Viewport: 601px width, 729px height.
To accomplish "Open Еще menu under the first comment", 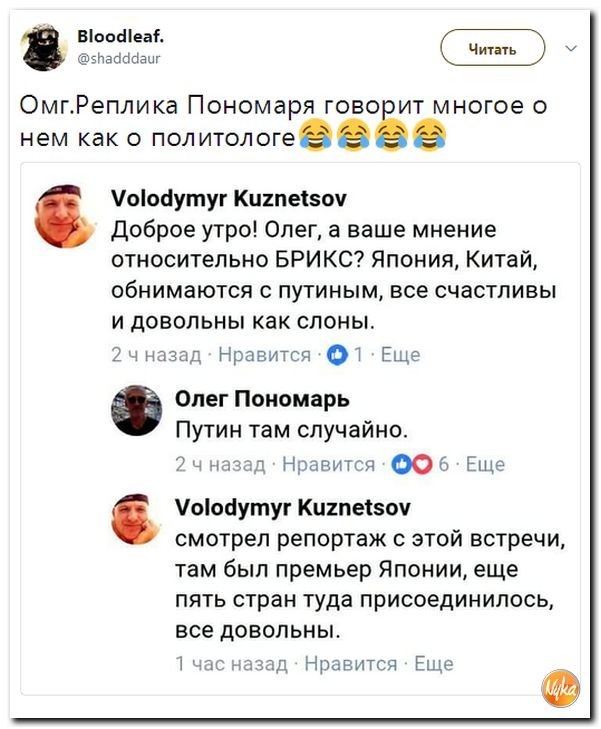I will point(400,355).
